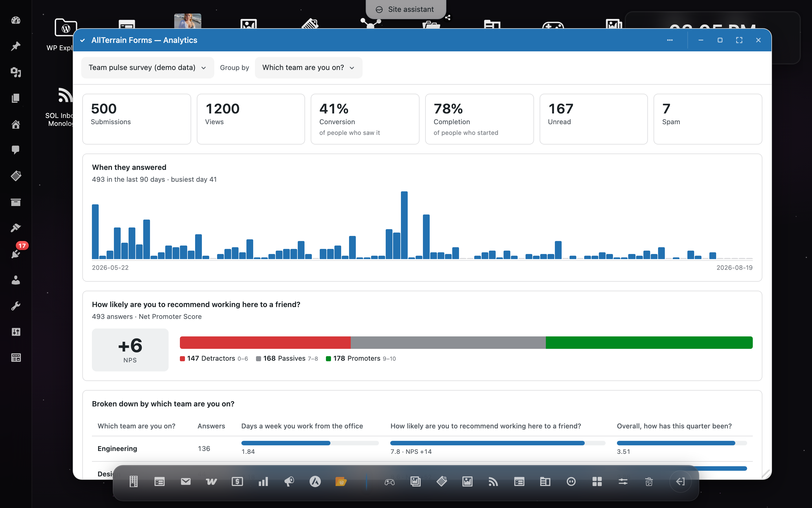Screen dimensions: 812x508
Task: Click the window resize handle corner
Action: (x=766, y=474)
